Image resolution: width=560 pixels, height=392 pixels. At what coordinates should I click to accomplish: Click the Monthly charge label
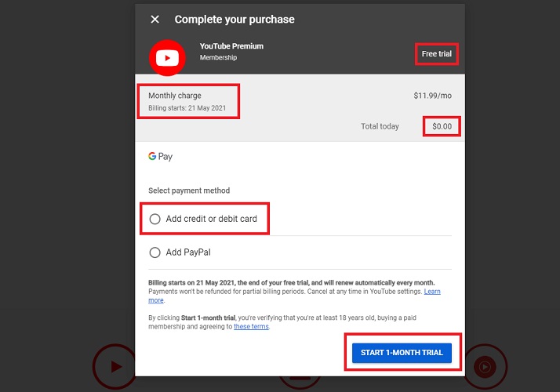tap(175, 96)
